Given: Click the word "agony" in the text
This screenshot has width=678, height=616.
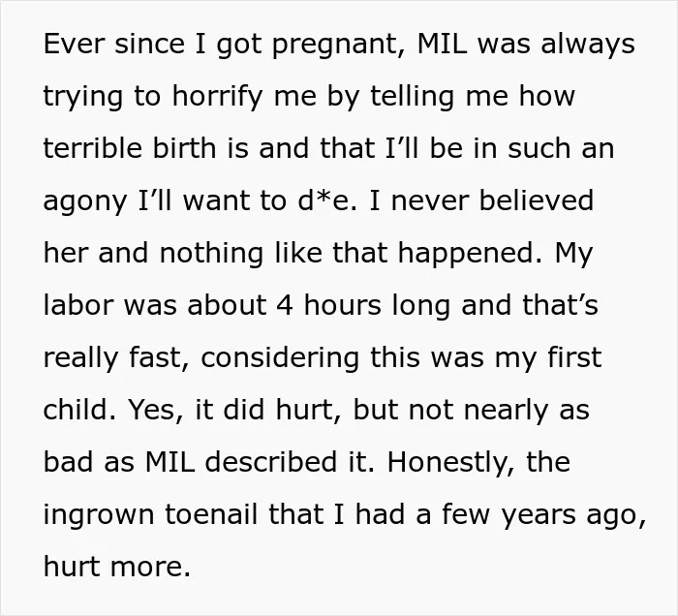Looking at the screenshot, I should (x=85, y=203).
